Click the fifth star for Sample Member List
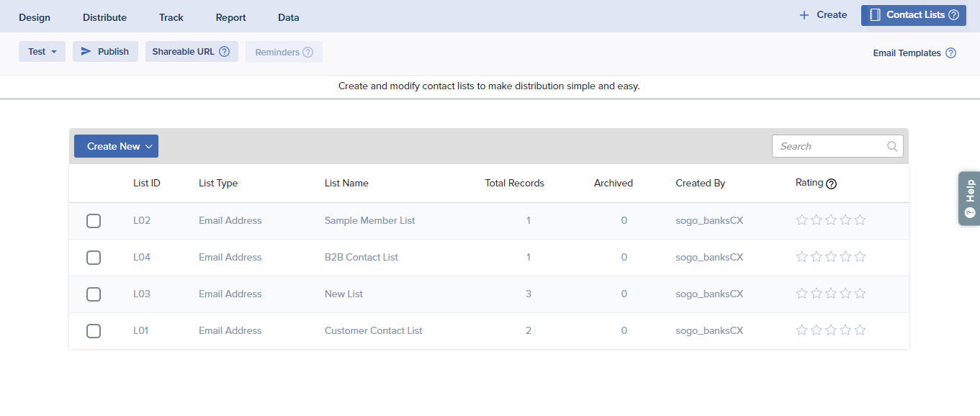980x416 pixels. pyautogui.click(x=860, y=220)
